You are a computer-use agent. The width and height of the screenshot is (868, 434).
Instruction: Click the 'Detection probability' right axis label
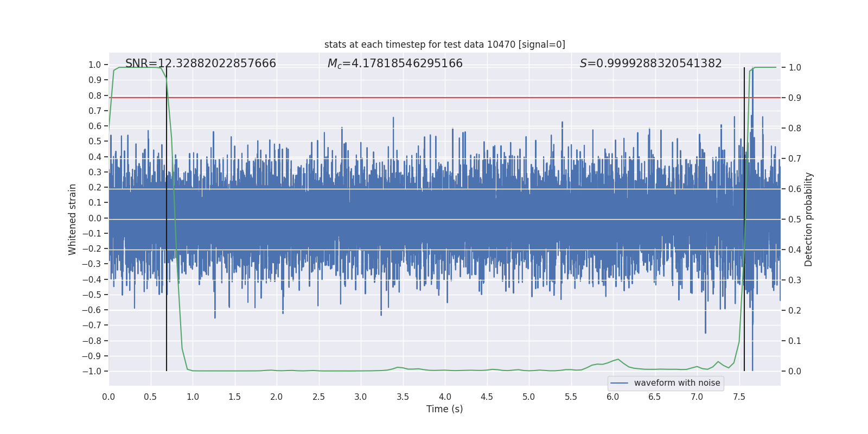click(x=809, y=219)
